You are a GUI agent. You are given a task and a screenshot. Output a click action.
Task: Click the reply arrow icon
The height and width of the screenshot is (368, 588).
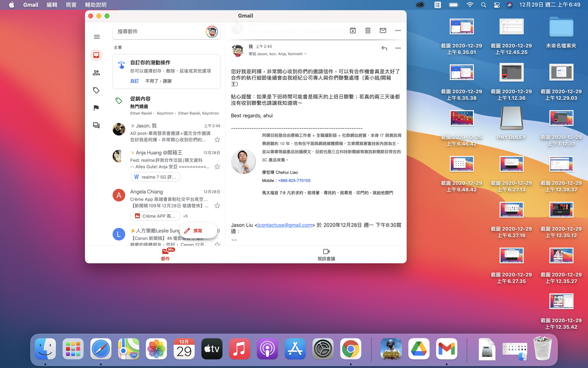click(384, 48)
